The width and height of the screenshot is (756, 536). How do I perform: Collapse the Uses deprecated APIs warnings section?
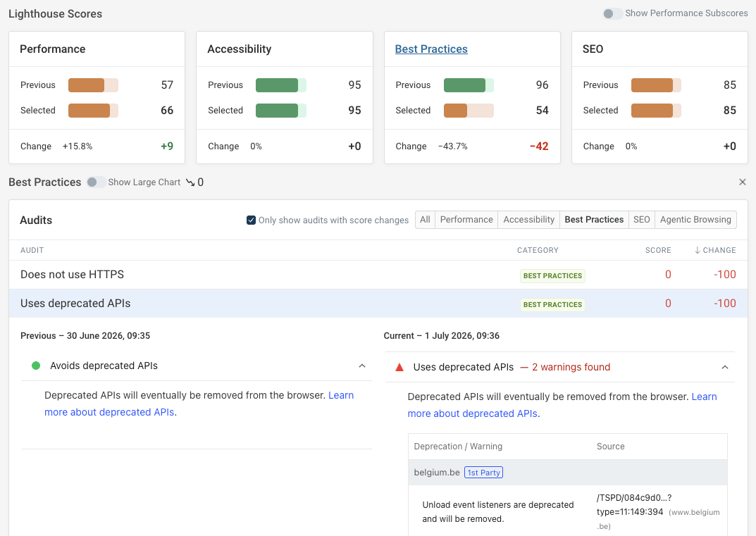[x=725, y=367]
